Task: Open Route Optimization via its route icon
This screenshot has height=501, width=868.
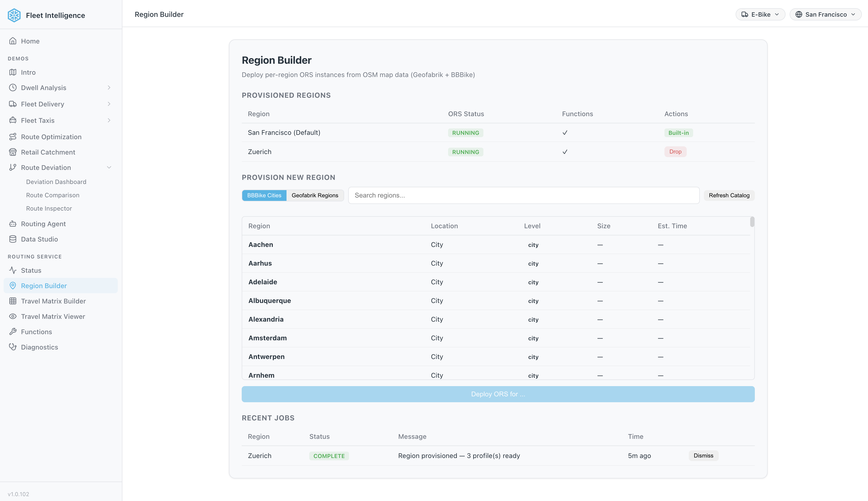Action: (x=13, y=137)
